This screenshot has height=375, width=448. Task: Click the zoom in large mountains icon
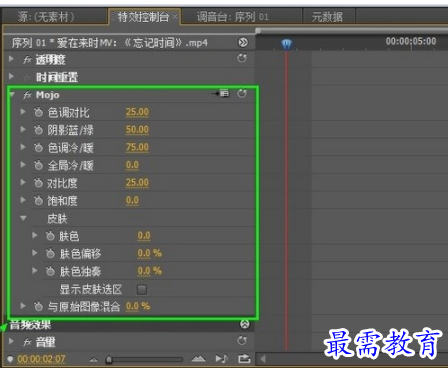click(198, 359)
